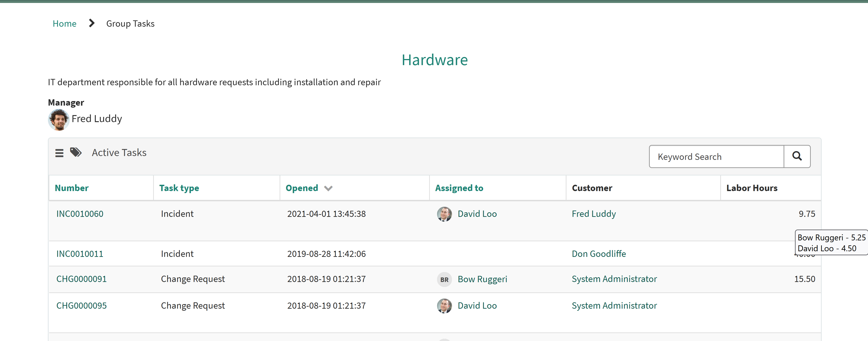Open incident INC0010060

point(80,214)
